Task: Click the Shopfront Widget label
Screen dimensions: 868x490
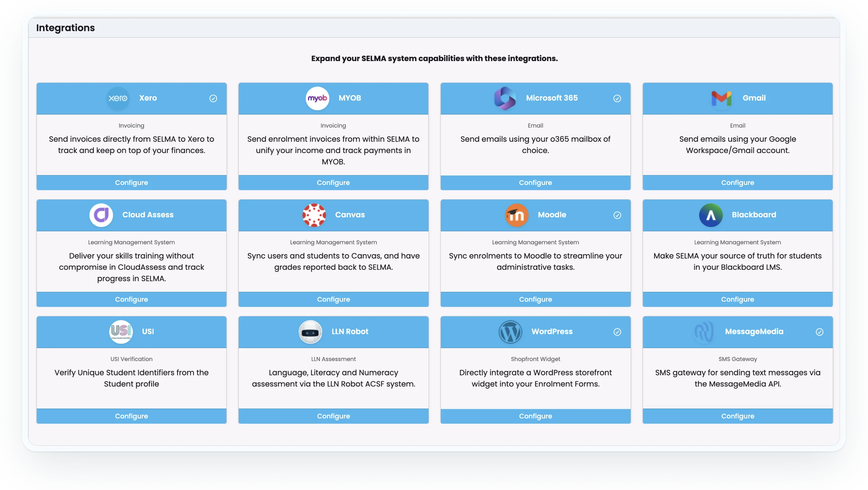Action: pyautogui.click(x=535, y=359)
